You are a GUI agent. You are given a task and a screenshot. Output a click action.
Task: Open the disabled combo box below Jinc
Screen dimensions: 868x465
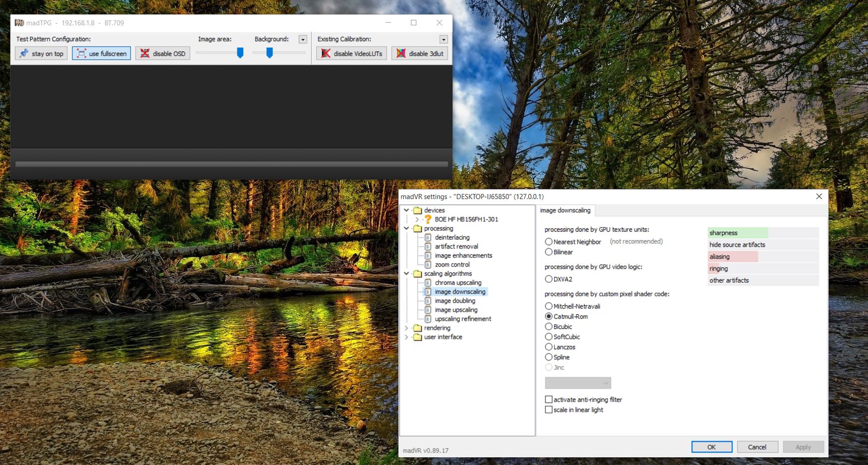click(x=578, y=383)
